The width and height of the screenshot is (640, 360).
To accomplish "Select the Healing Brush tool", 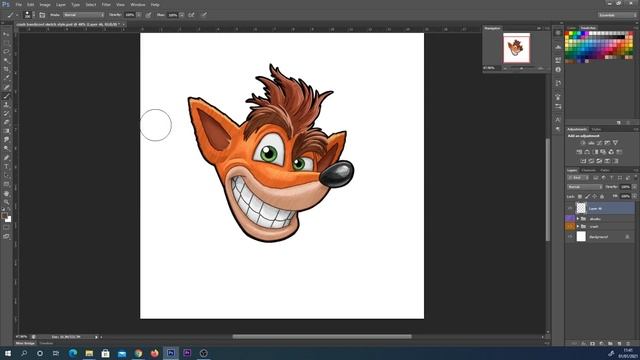I will [6, 87].
